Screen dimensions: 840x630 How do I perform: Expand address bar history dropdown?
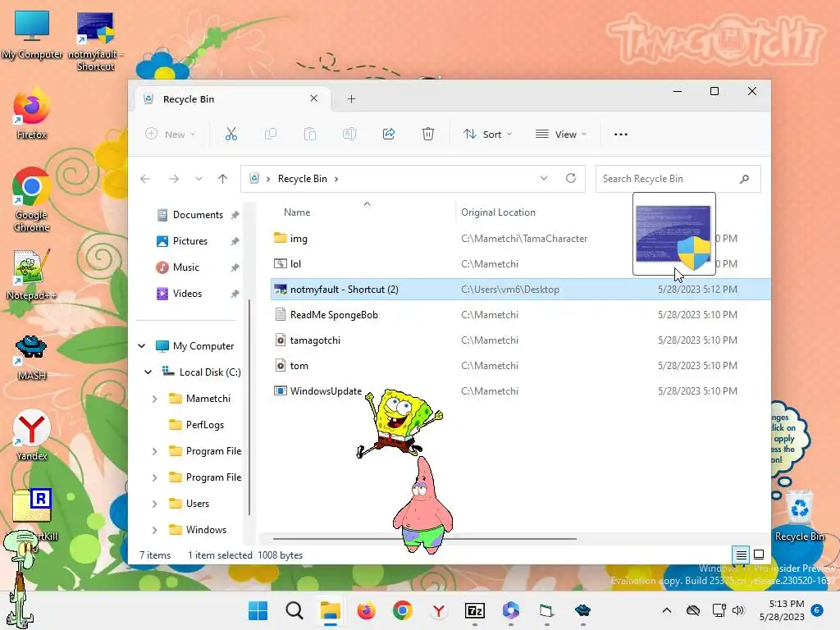544,178
